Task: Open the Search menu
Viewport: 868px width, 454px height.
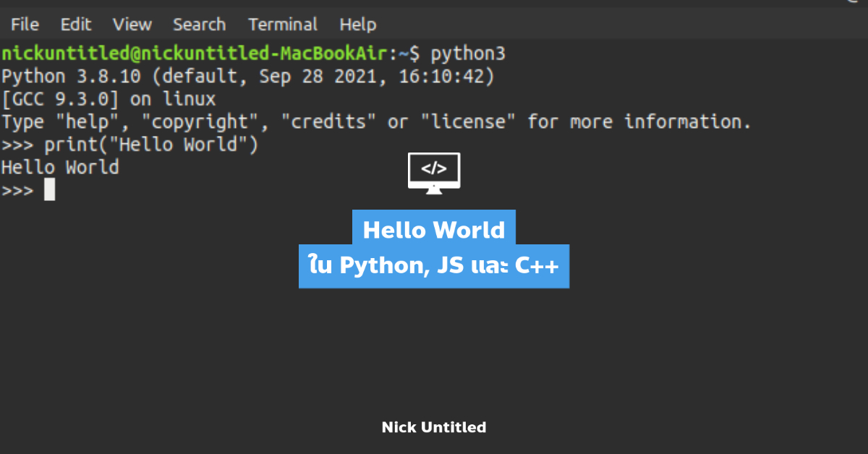Action: [199, 25]
